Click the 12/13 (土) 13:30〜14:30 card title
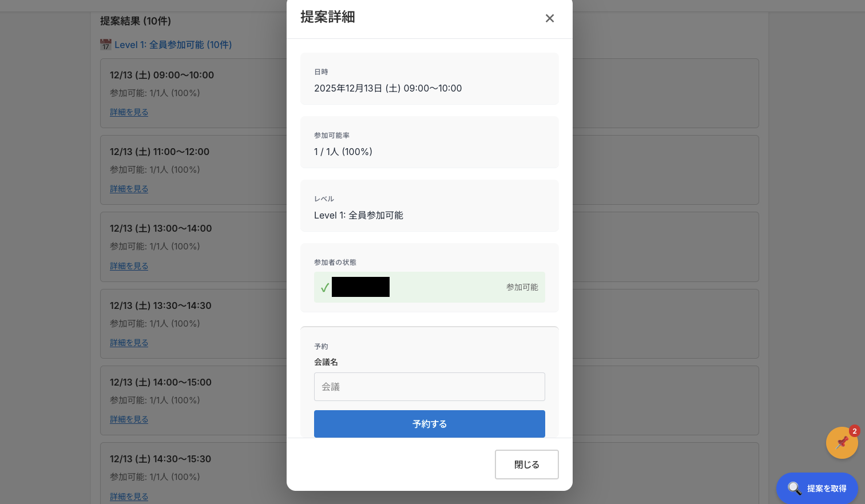The image size is (865, 504). point(161,305)
